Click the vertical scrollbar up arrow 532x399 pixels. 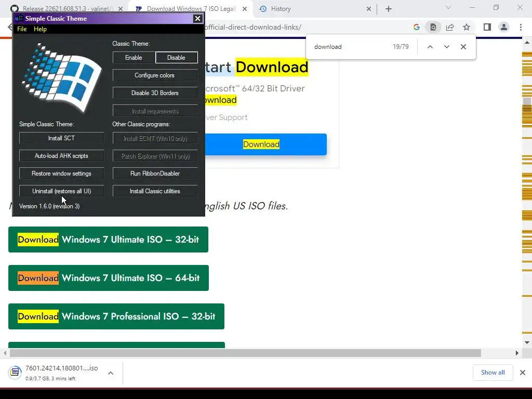(527, 43)
